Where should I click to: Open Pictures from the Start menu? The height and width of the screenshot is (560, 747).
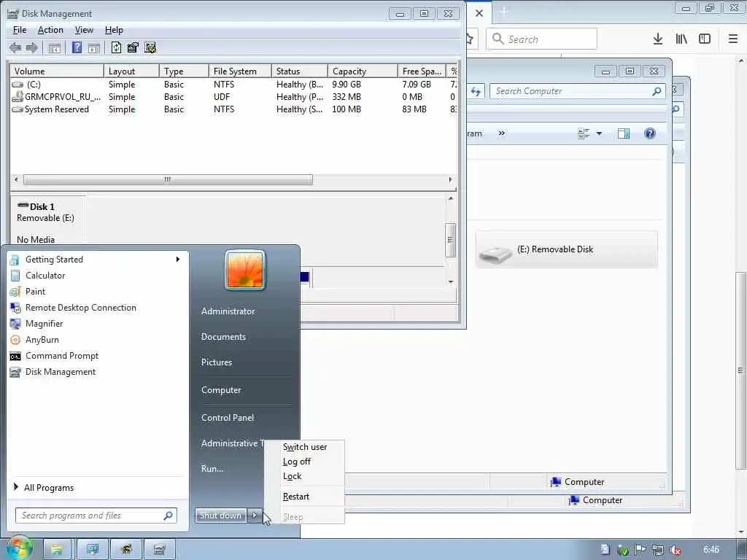tap(216, 362)
